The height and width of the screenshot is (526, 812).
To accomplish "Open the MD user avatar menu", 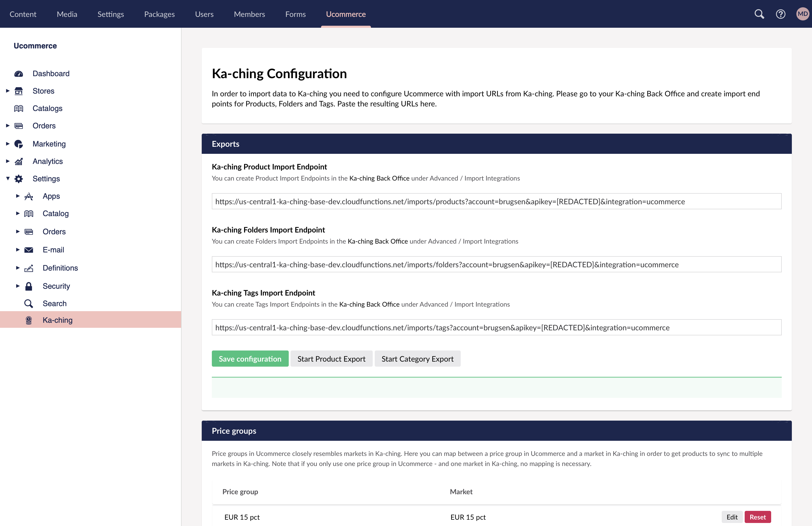I will point(802,14).
